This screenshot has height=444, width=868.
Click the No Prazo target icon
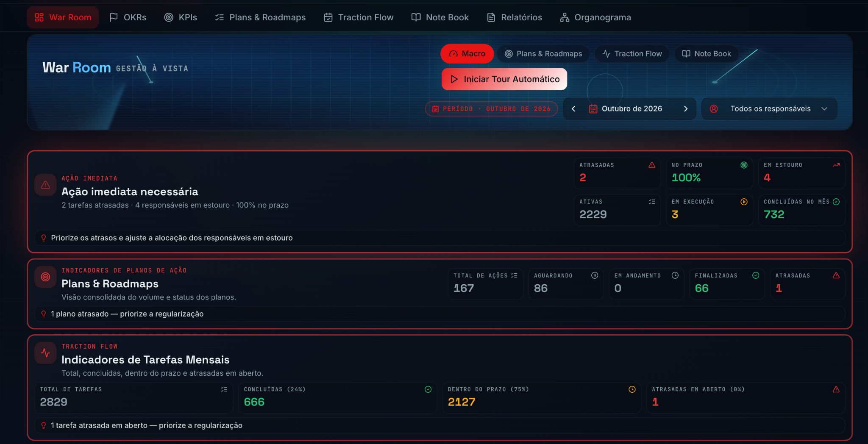tap(744, 165)
